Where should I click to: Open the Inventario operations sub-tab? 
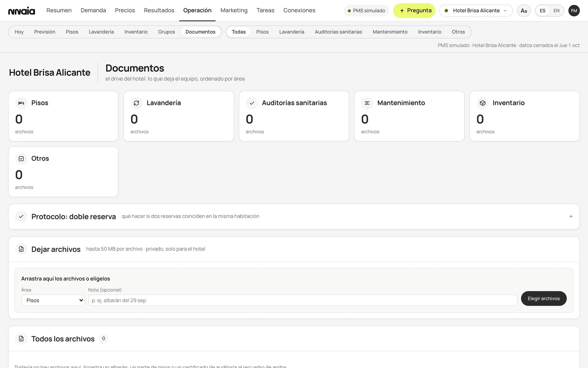(136, 32)
